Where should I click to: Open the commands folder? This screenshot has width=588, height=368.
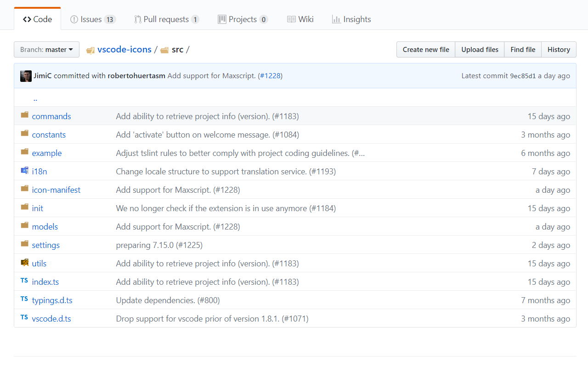51,116
